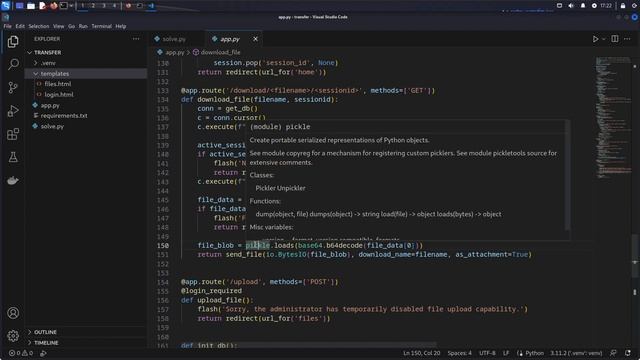This screenshot has width=640, height=360.
Task: Open notifications bell in status bar
Action: point(628,353)
